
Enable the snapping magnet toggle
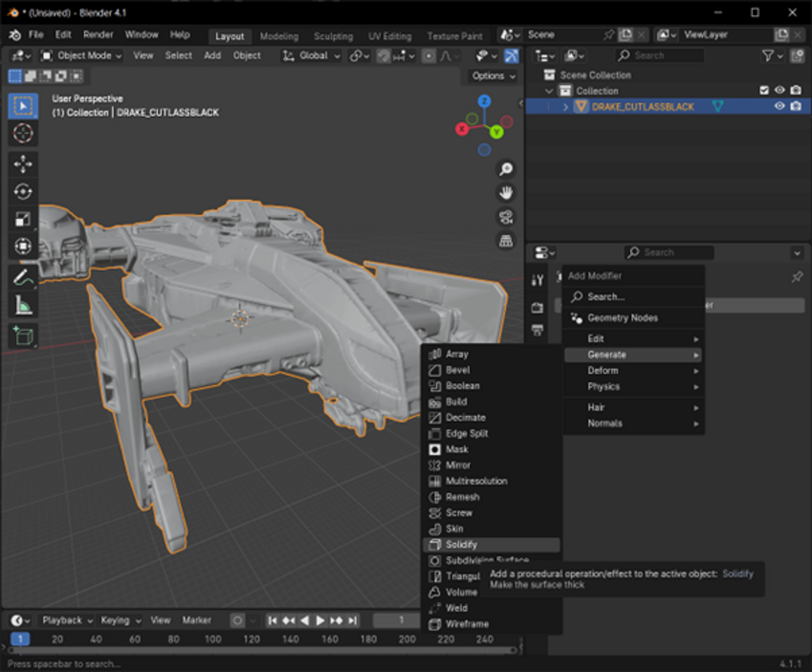383,55
